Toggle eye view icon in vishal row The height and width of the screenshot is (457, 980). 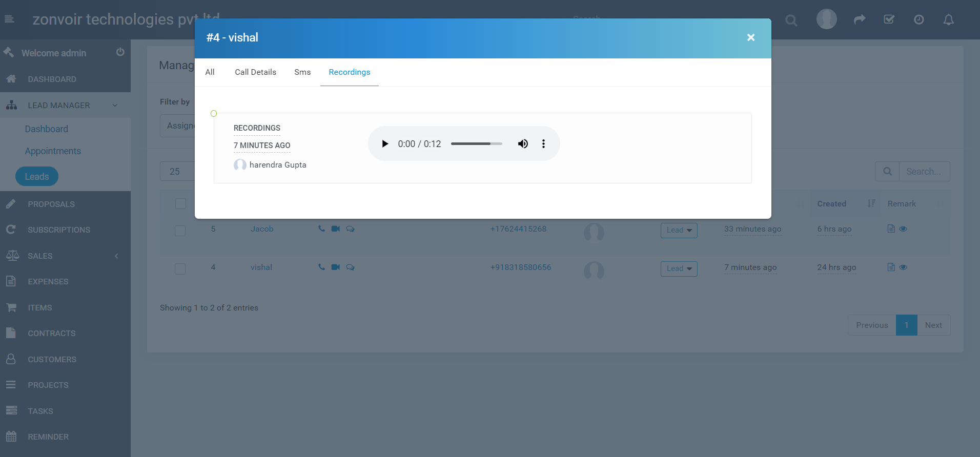[x=903, y=267]
